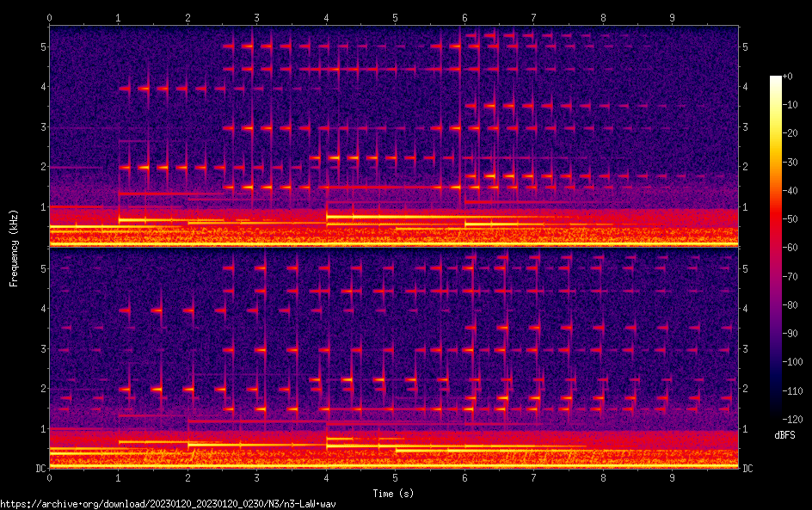Viewport: 812px width, 510px height.
Task: Click the 0 second mark on the bottom time axis
Action: point(49,476)
